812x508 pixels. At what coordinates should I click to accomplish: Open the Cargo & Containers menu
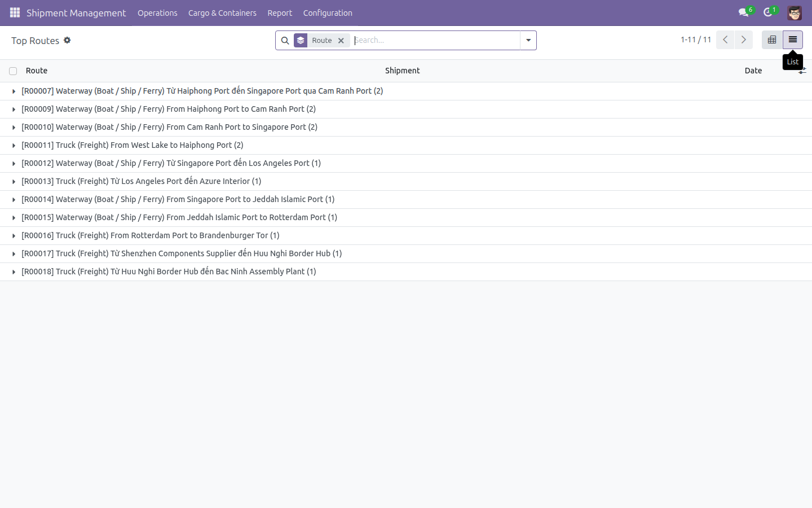click(x=222, y=13)
